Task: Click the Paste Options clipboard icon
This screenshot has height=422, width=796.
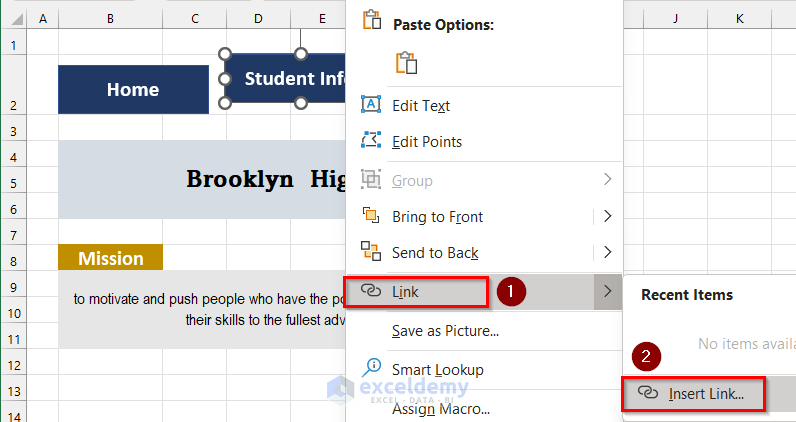Action: pos(405,63)
